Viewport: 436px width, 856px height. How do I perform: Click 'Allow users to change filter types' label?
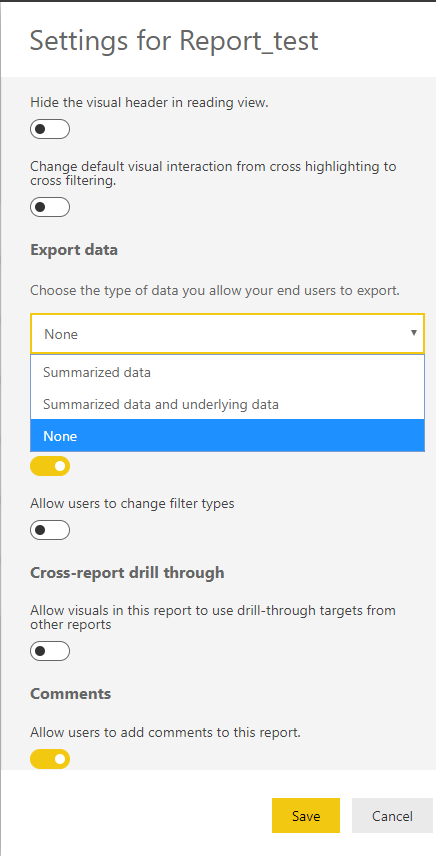132,503
